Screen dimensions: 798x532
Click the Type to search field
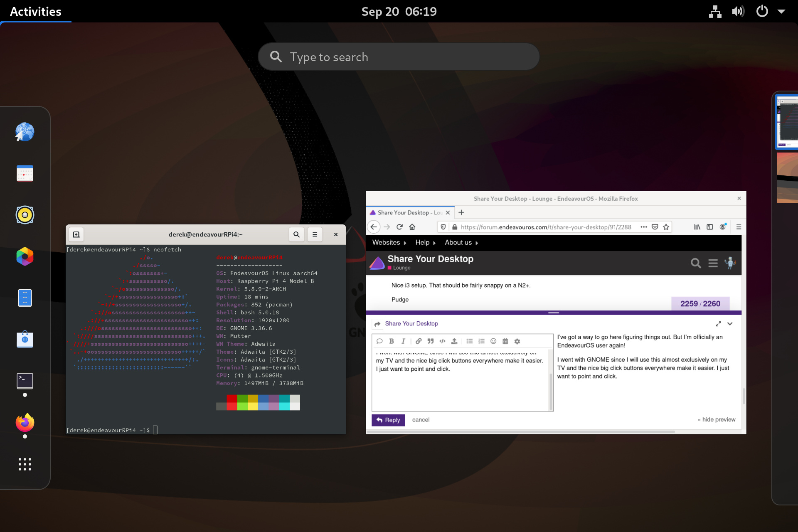coord(399,57)
